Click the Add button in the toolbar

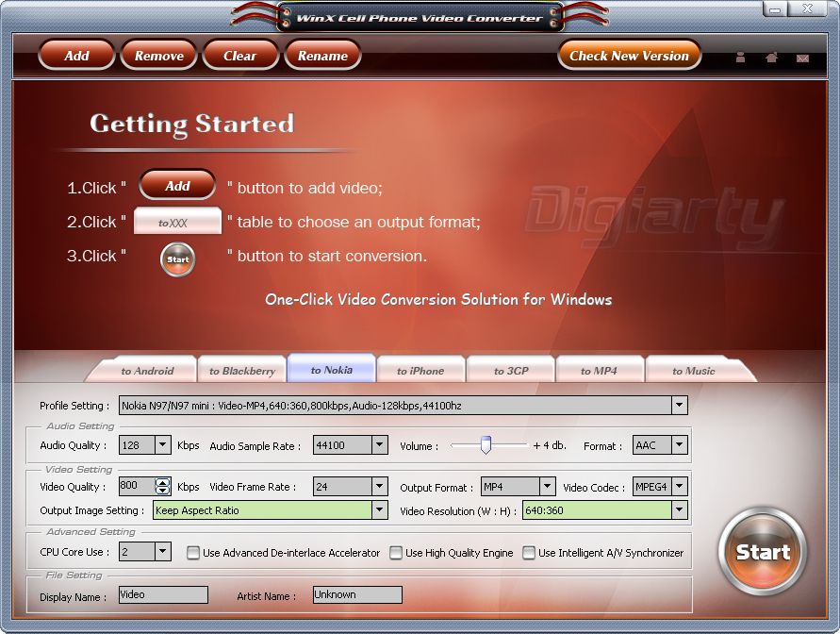point(76,56)
